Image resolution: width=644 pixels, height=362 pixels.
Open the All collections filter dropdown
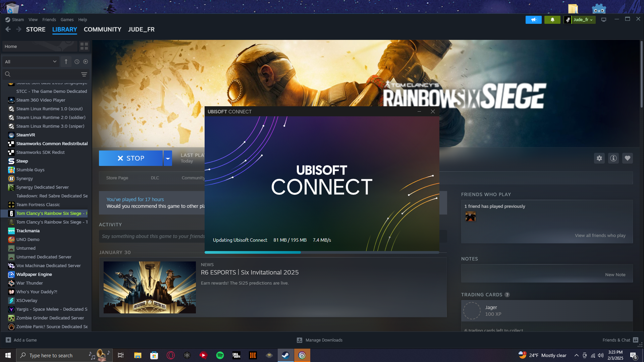click(31, 62)
